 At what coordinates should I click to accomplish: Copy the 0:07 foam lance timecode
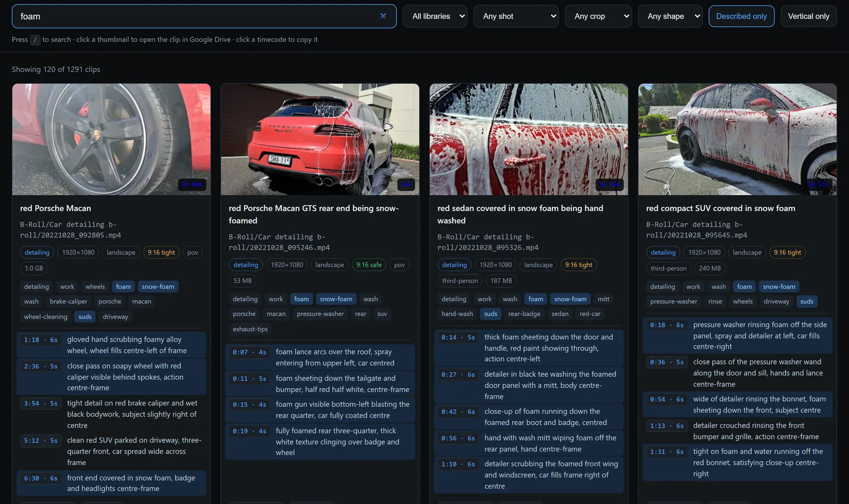tap(249, 352)
